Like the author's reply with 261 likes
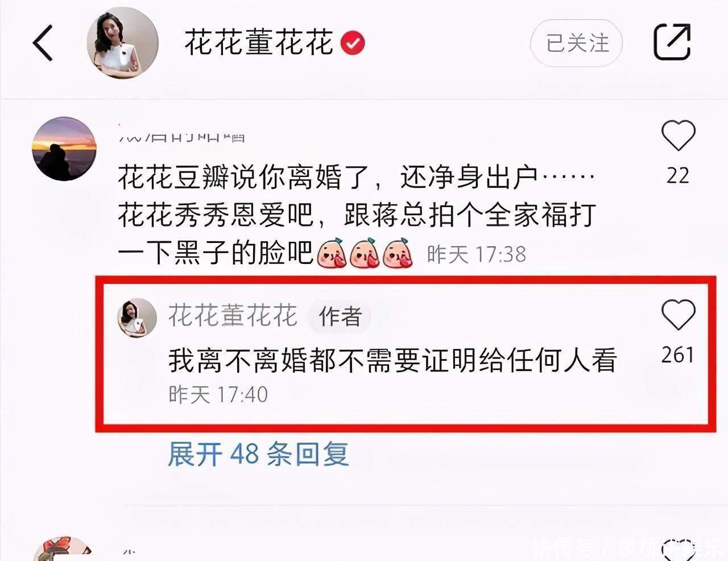This screenshot has width=728, height=561. [678, 315]
